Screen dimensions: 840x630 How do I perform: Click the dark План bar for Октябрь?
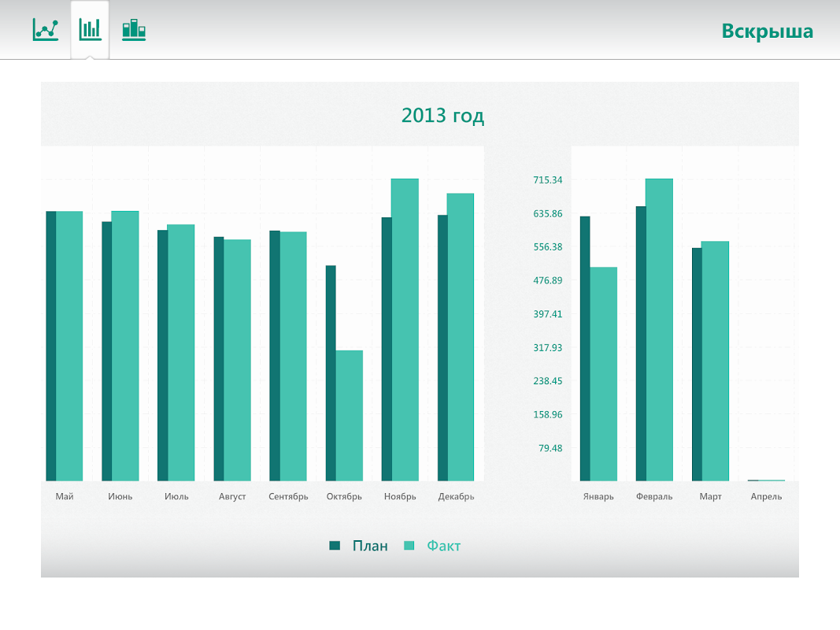[x=331, y=373]
